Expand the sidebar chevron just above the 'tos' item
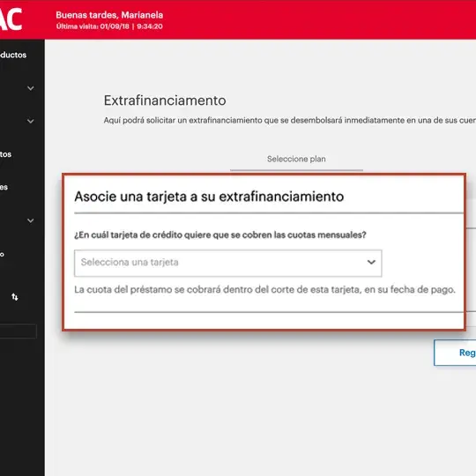This screenshot has height=476, width=476. coord(30,121)
